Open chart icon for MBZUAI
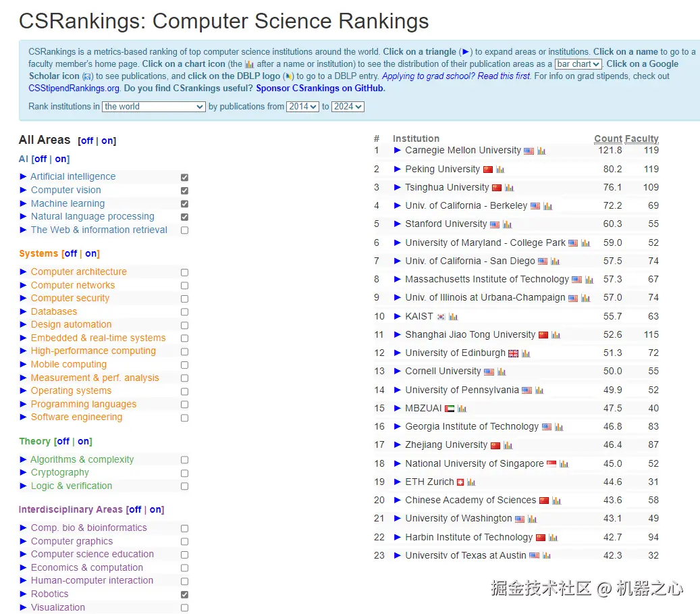Image resolution: width=700 pixels, height=614 pixels. click(x=462, y=409)
